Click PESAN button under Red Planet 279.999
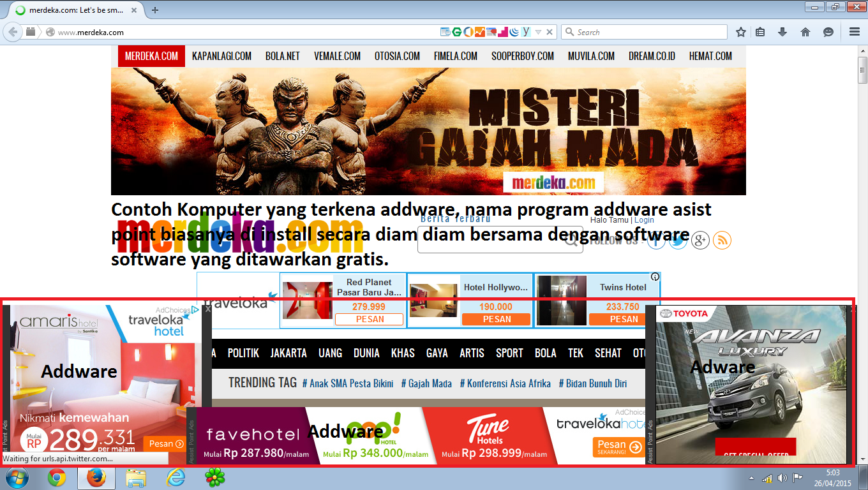Viewport: 868px width, 490px height. click(x=370, y=319)
